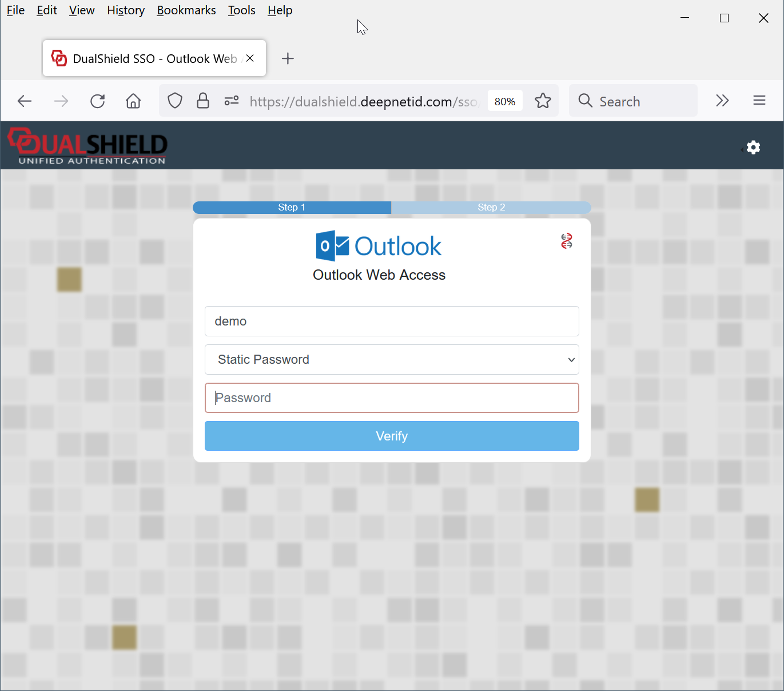Screen dimensions: 784x691
Task: Go back to the previous page
Action: click(x=25, y=101)
